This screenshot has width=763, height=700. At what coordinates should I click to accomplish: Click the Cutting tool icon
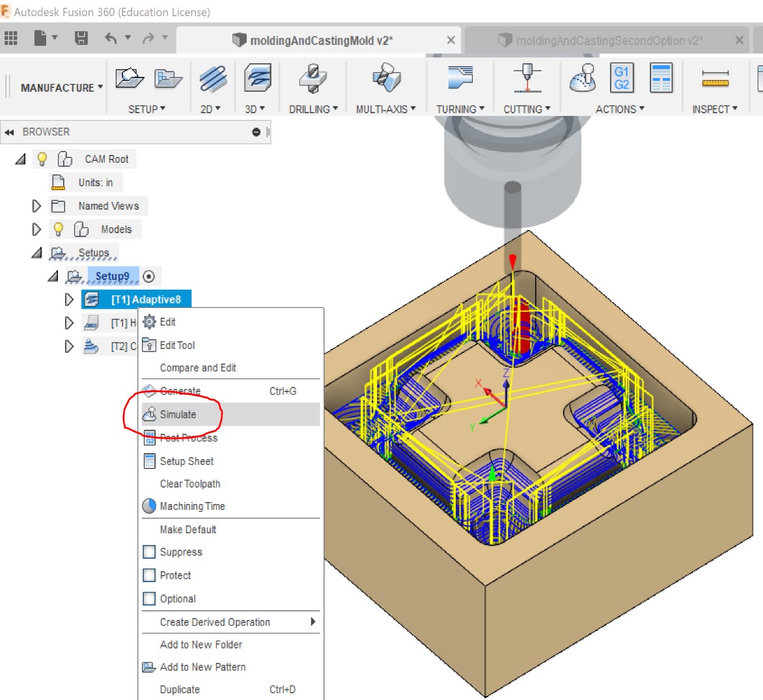[527, 78]
